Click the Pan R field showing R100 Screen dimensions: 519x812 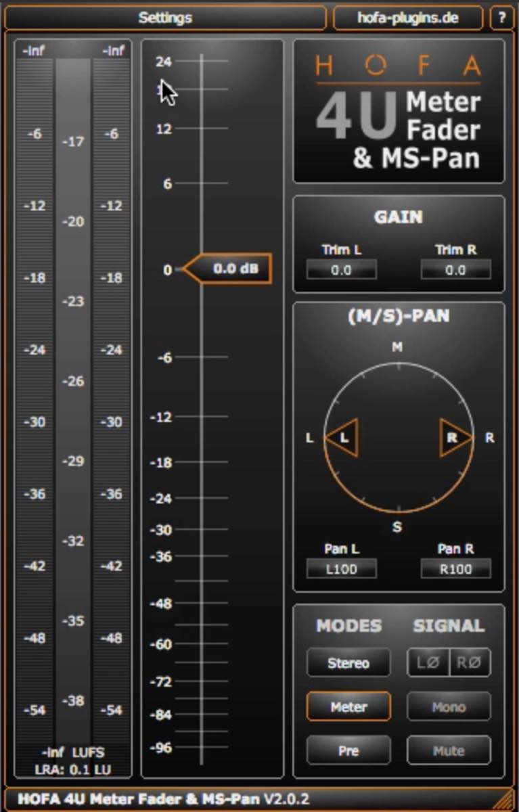coord(455,569)
